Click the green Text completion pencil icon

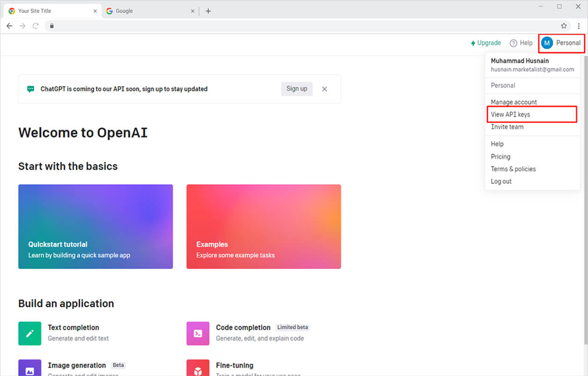tap(29, 333)
